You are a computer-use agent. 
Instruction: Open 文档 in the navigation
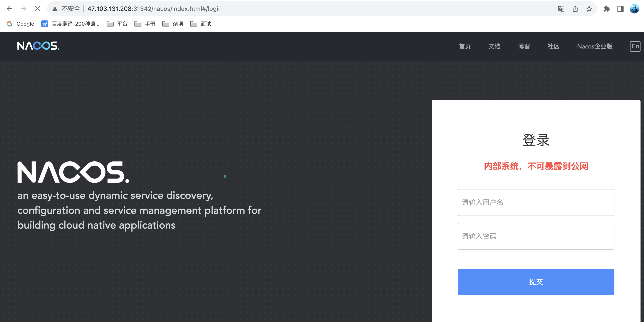(494, 46)
